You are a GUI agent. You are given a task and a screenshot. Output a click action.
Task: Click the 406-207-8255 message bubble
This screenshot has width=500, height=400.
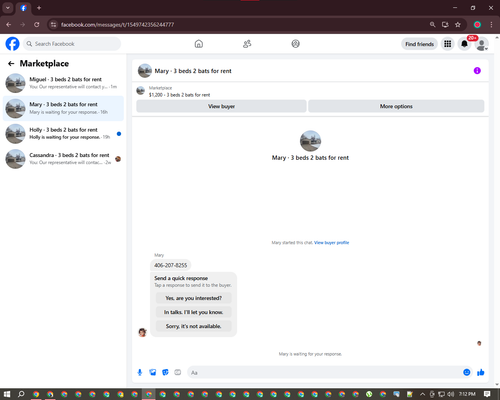(170, 265)
